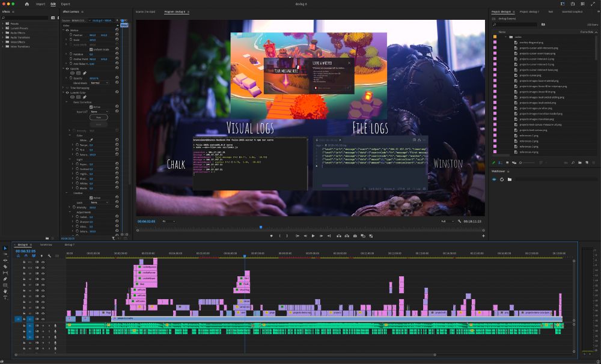Image resolution: width=601 pixels, height=364 pixels.
Task: Toggle Active checkbox under Basic Correction
Action: pyautogui.click(x=91, y=107)
